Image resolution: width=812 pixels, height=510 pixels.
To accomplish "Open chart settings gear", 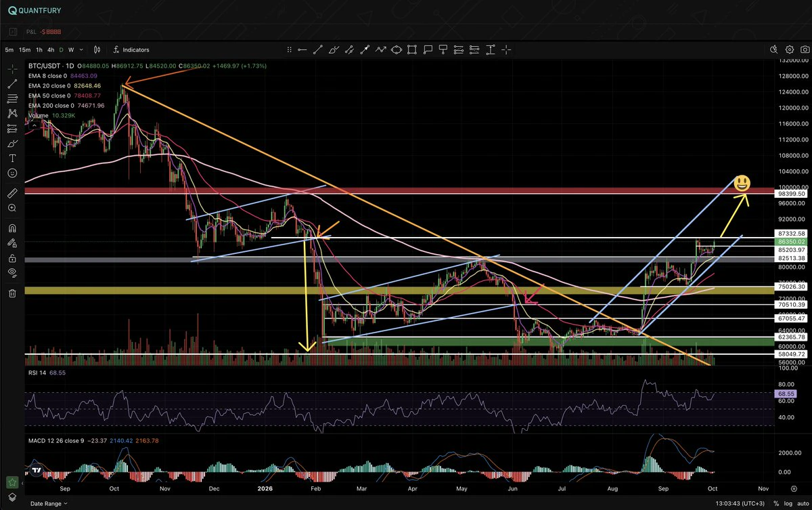I will click(790, 49).
